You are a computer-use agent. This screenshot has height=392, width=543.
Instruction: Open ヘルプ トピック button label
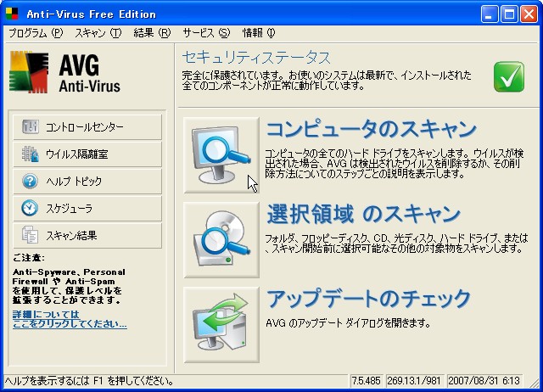74,181
